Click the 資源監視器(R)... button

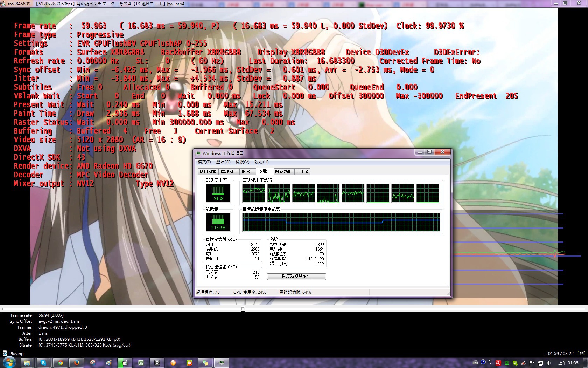tap(296, 277)
